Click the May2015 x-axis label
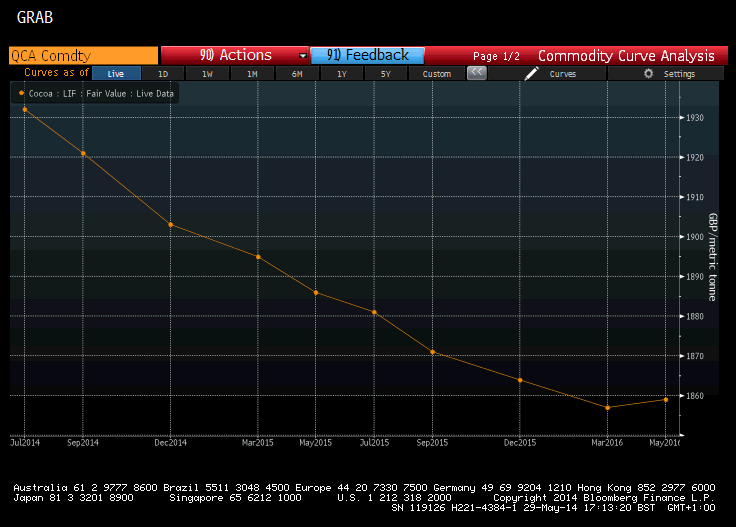Screen dimensions: 736x527 click(x=315, y=443)
